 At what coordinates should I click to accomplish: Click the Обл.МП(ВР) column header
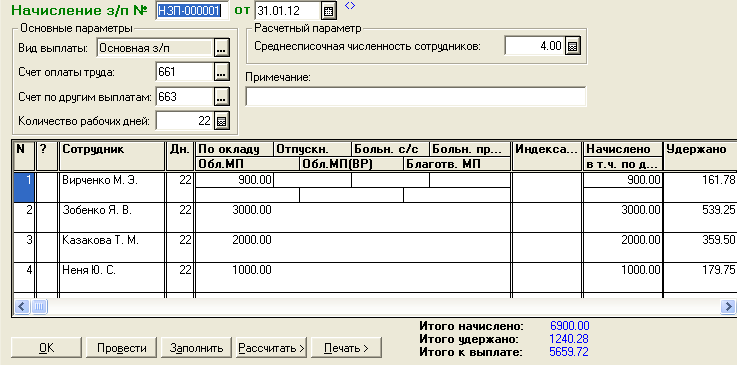[x=351, y=164]
